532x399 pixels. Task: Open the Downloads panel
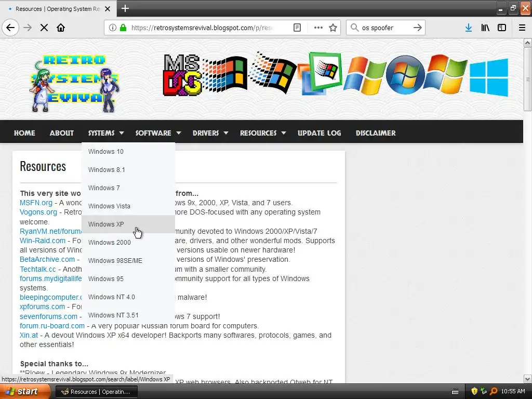click(469, 28)
